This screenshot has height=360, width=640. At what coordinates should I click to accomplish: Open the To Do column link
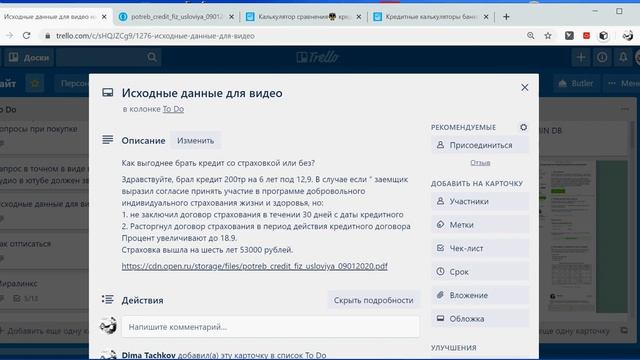173,109
